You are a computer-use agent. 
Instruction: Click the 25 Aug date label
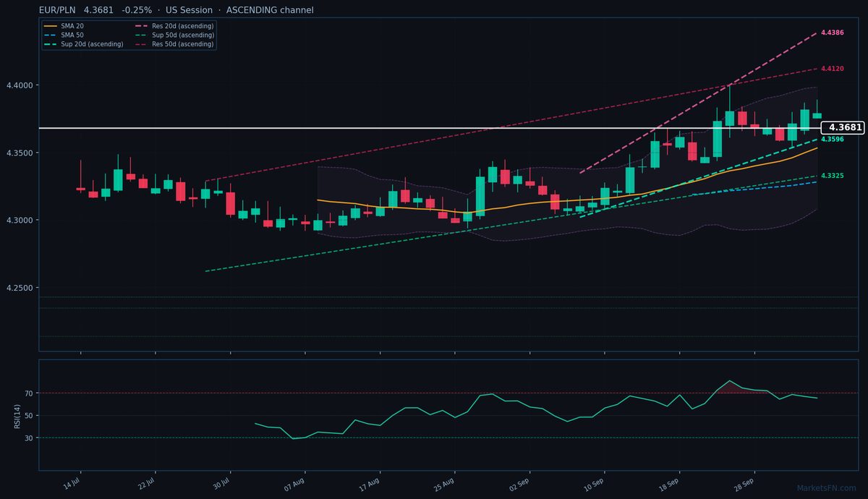coord(444,484)
